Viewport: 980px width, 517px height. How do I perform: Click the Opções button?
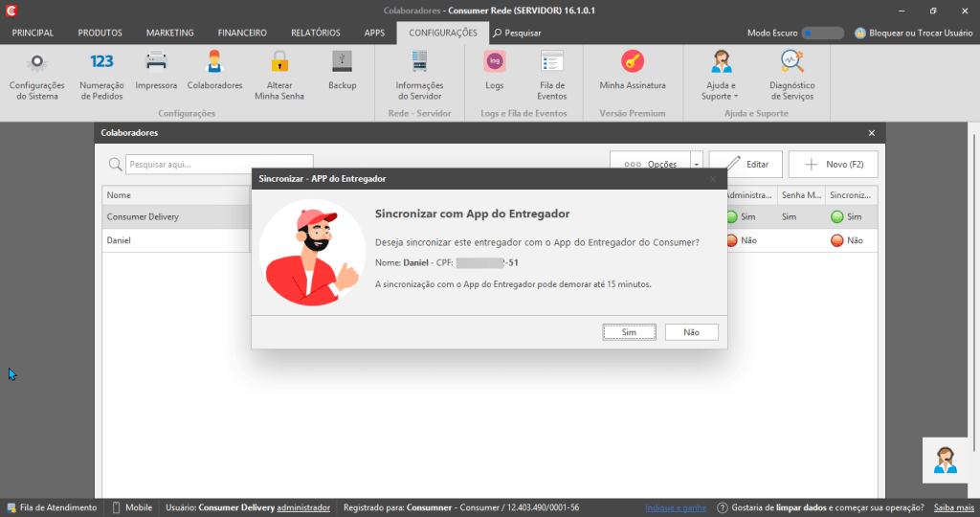pyautogui.click(x=650, y=165)
